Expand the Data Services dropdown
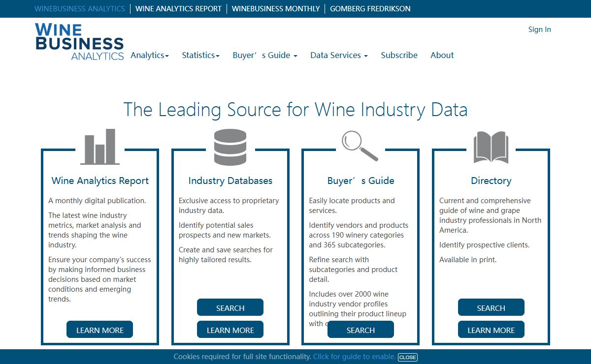Viewport: 591px width, 364px height. pos(339,55)
